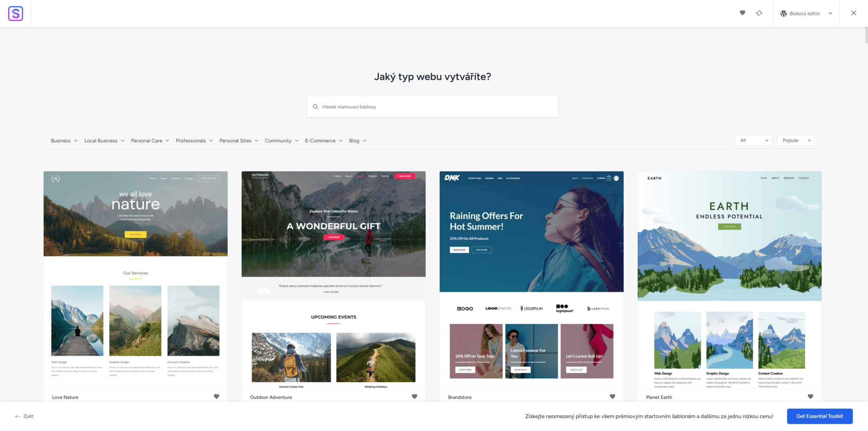Expand the Personal Sites category menu

(x=239, y=140)
